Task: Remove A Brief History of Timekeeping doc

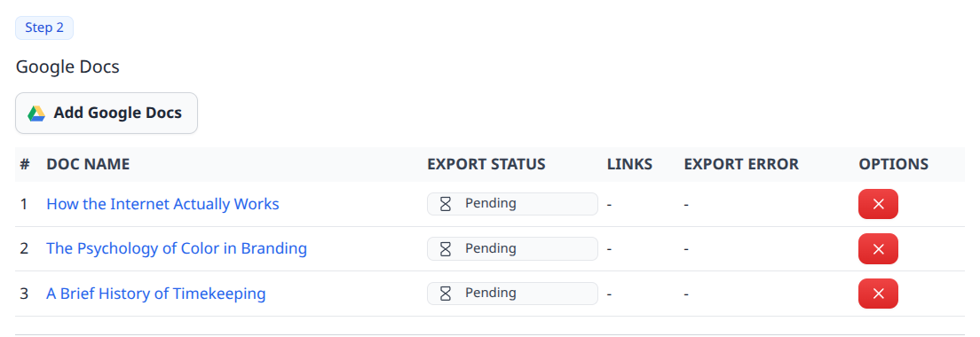Action: [878, 294]
